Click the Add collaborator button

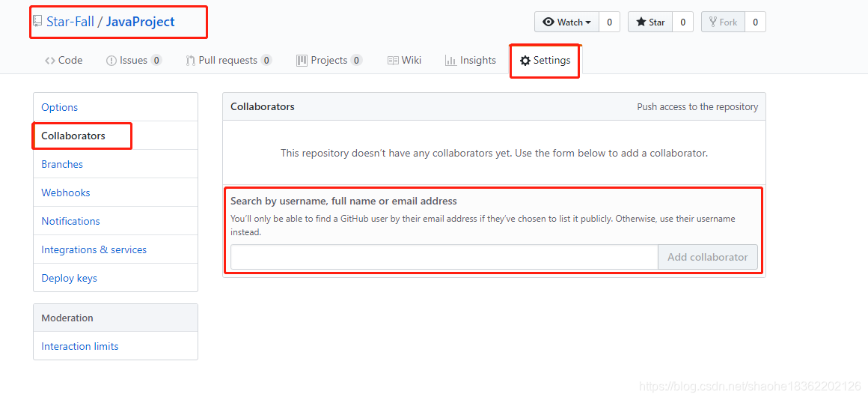[707, 257]
